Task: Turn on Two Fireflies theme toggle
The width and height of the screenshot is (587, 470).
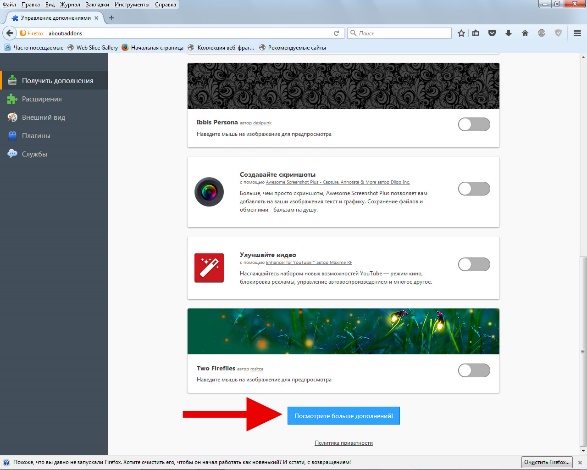Action: pyautogui.click(x=474, y=370)
